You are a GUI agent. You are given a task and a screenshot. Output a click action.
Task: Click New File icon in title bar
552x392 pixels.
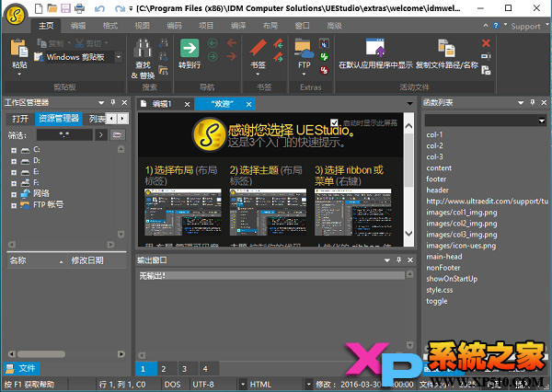point(39,8)
